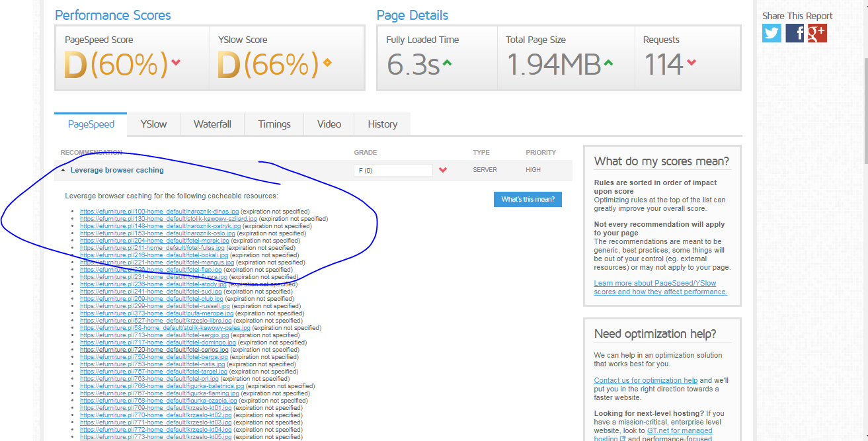The width and height of the screenshot is (868, 441).
Task: Open the fotel-domingo.jpg resource link
Action: (158, 342)
